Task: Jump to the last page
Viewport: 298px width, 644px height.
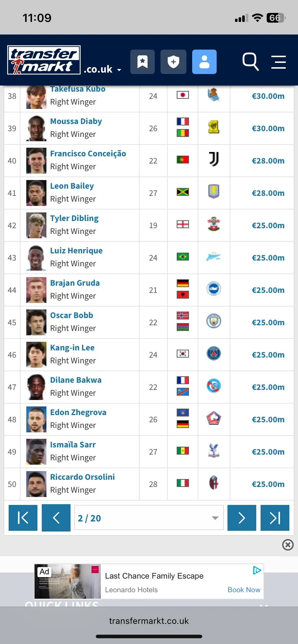Action: click(275, 518)
